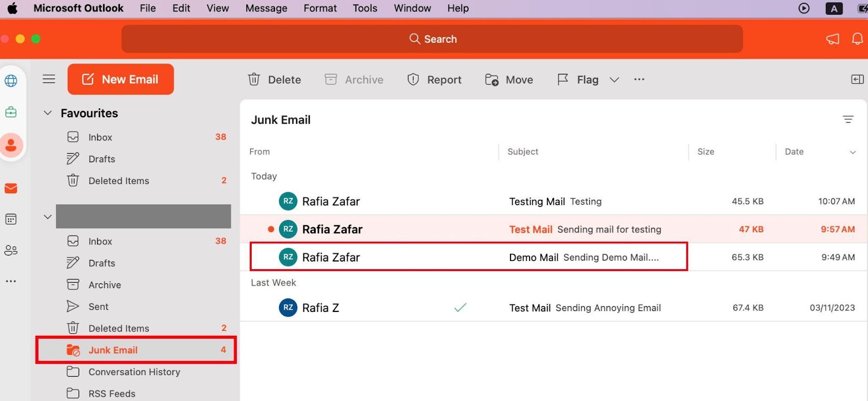Click the checkmark on Rafia Z message
868x401 pixels.
click(x=460, y=308)
